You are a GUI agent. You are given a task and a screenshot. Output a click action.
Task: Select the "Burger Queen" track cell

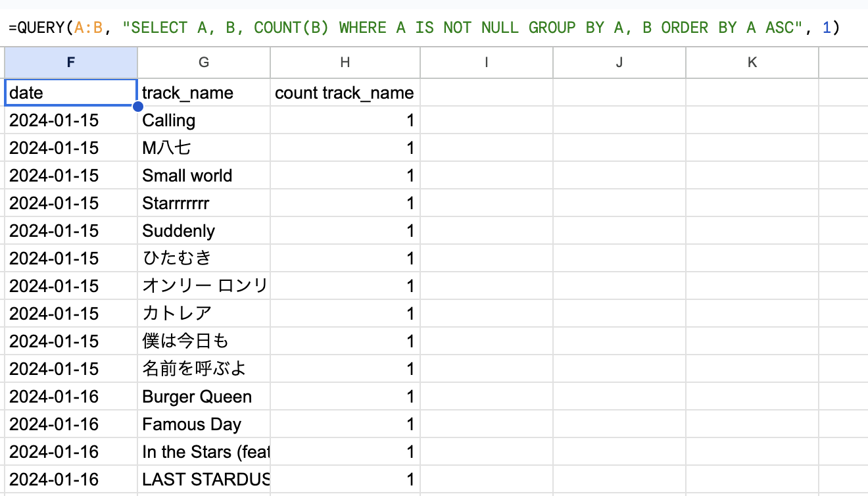click(x=204, y=397)
